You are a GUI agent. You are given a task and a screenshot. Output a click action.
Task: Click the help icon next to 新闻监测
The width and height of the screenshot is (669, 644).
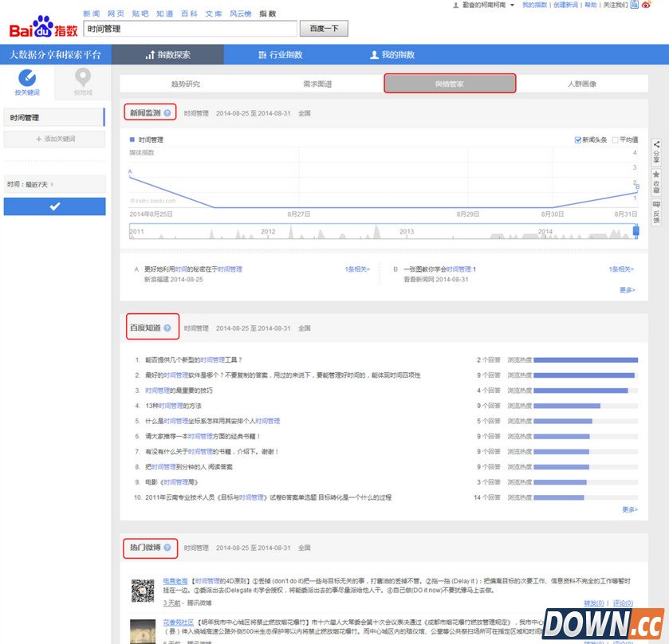click(x=169, y=112)
